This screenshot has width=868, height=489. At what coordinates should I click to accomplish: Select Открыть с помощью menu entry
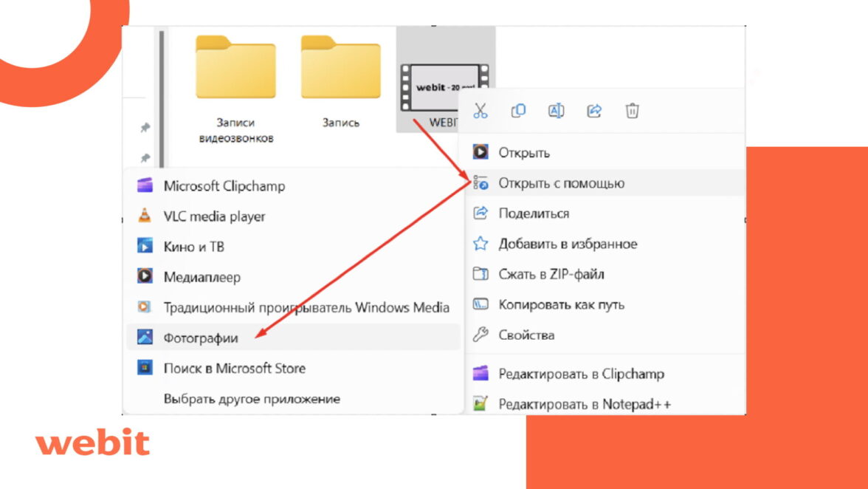point(604,182)
